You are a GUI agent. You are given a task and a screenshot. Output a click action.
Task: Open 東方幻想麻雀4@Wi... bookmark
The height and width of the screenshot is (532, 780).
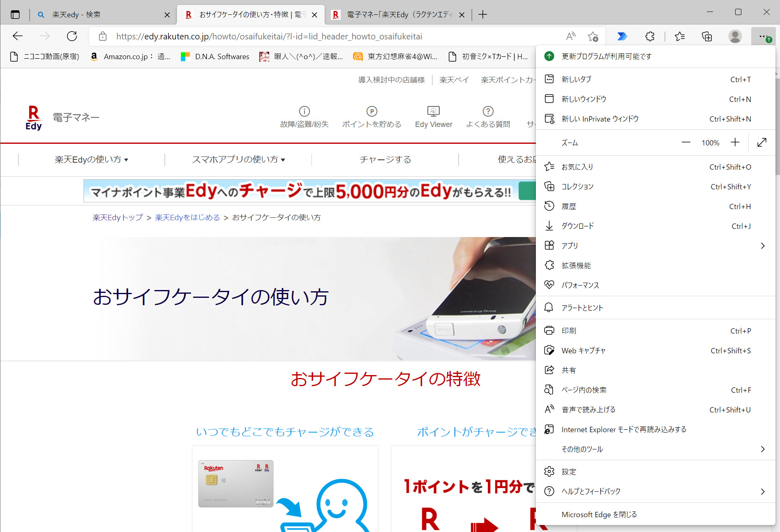click(395, 57)
